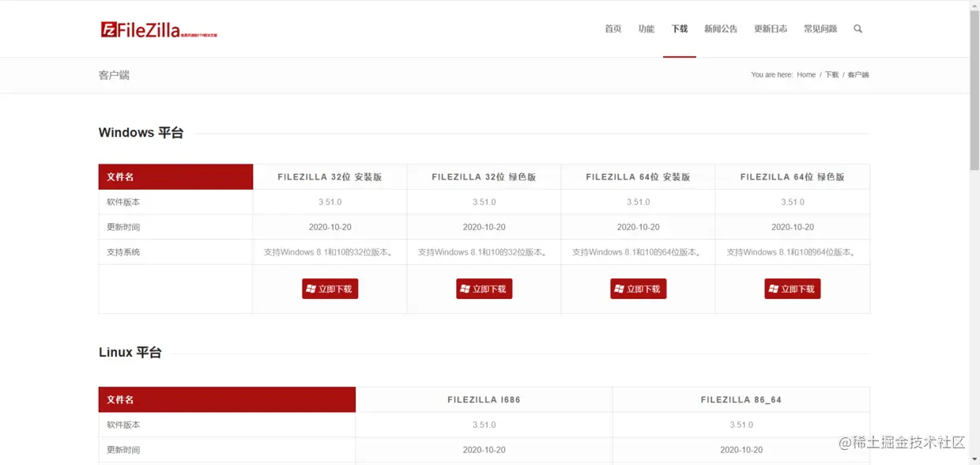Viewport: 980px width, 465px height.
Task: Click the Home breadcrumb link
Action: 805,74
